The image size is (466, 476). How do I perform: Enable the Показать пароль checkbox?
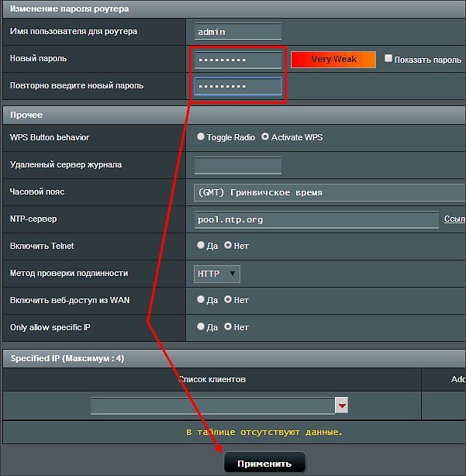point(388,58)
